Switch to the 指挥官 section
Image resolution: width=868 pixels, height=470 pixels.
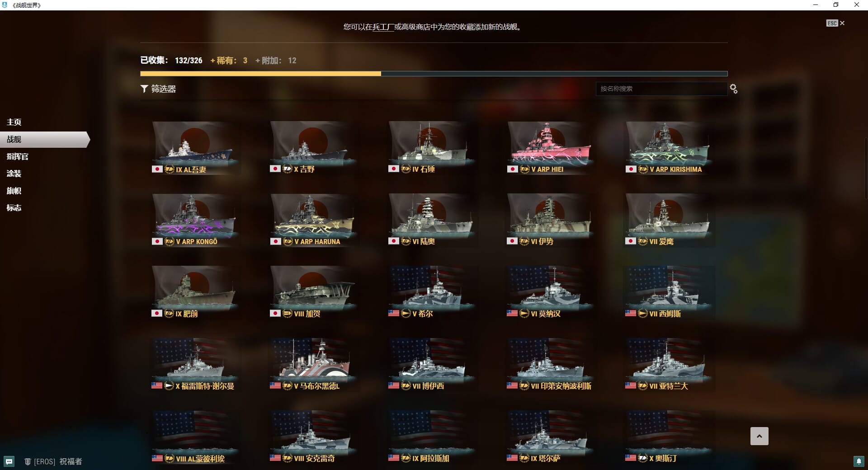(x=18, y=156)
